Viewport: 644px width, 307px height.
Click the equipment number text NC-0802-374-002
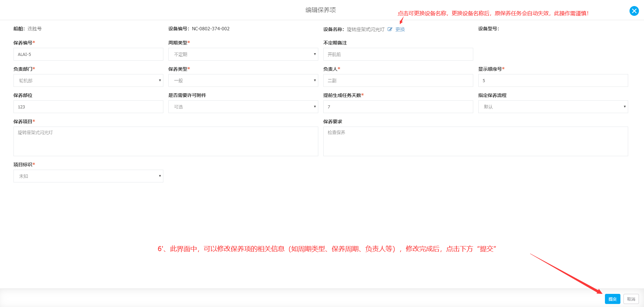pyautogui.click(x=211, y=29)
